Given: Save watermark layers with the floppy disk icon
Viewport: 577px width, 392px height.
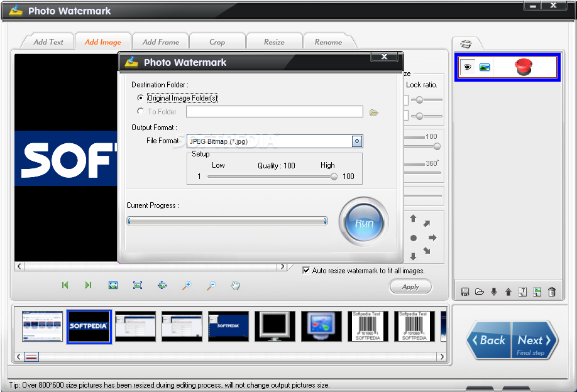Looking at the screenshot, I should pyautogui.click(x=465, y=292).
